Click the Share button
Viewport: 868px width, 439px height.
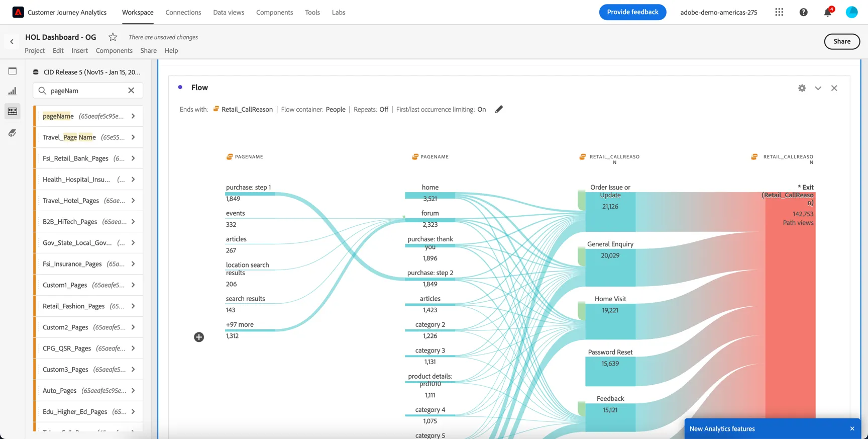pos(842,41)
